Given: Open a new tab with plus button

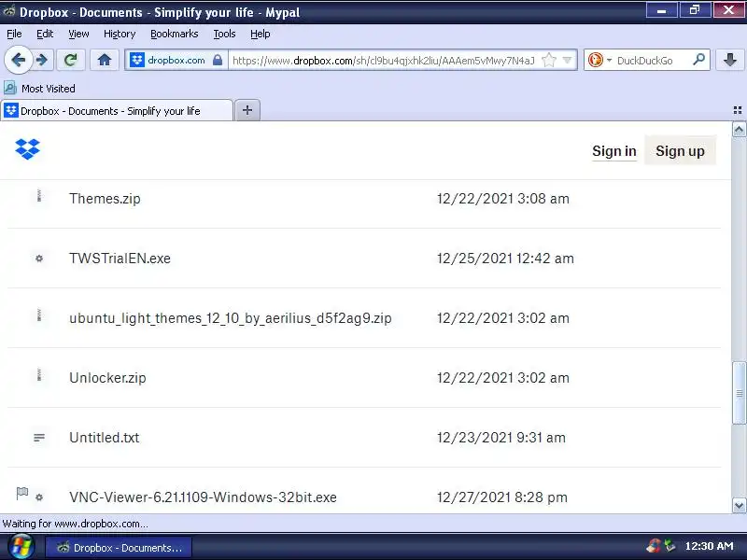Looking at the screenshot, I should pyautogui.click(x=247, y=110).
